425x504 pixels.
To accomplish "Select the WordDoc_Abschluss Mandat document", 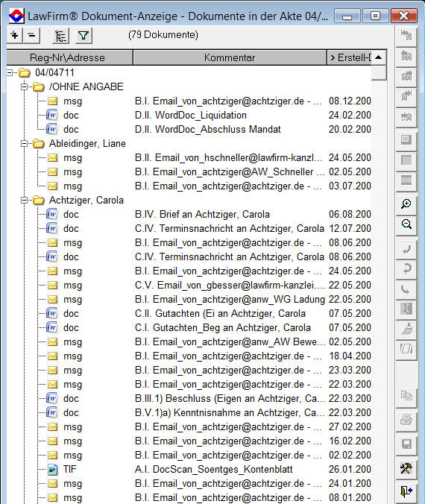I will coord(208,129).
